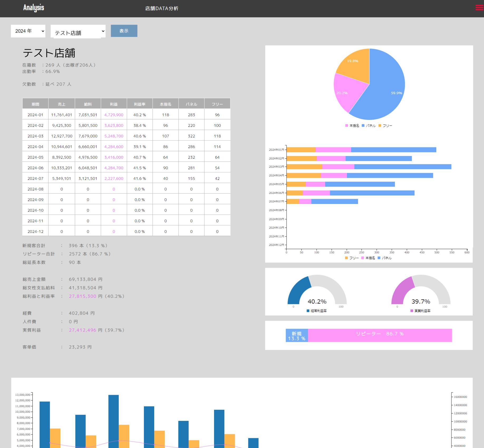Click profit rate 41.6 %

[x=139, y=178]
